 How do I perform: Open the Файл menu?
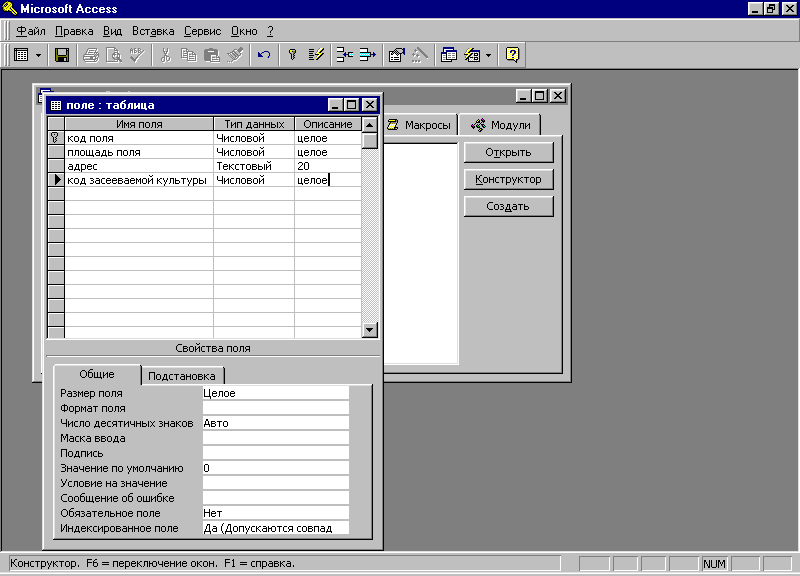(x=31, y=31)
